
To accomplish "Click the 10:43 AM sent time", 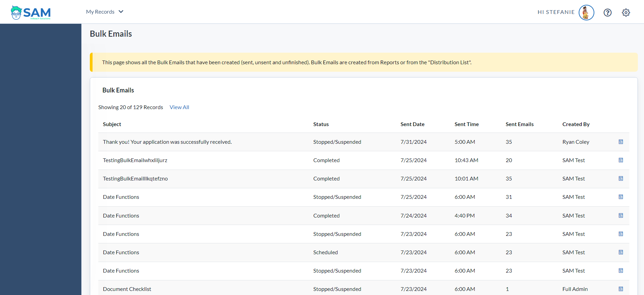I will tap(466, 160).
